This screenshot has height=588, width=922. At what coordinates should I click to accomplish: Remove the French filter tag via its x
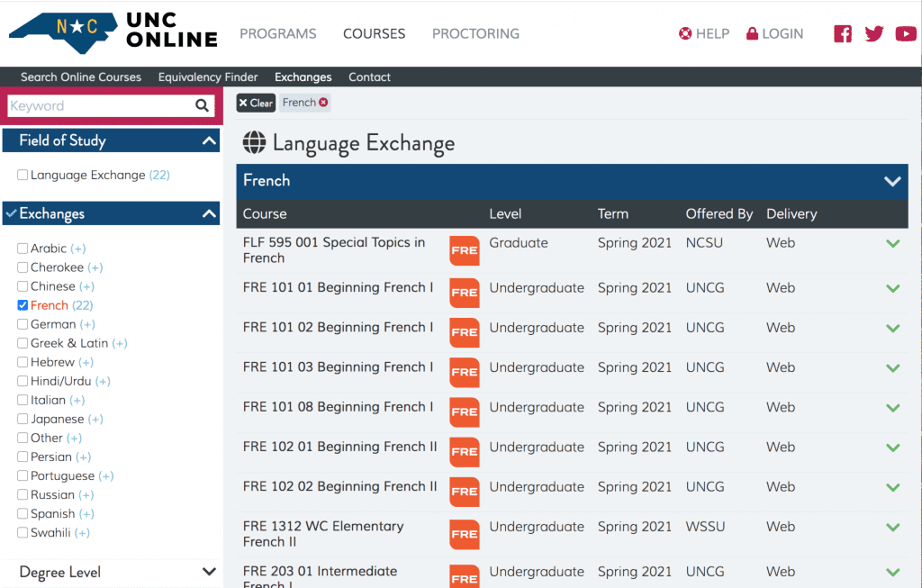323,103
